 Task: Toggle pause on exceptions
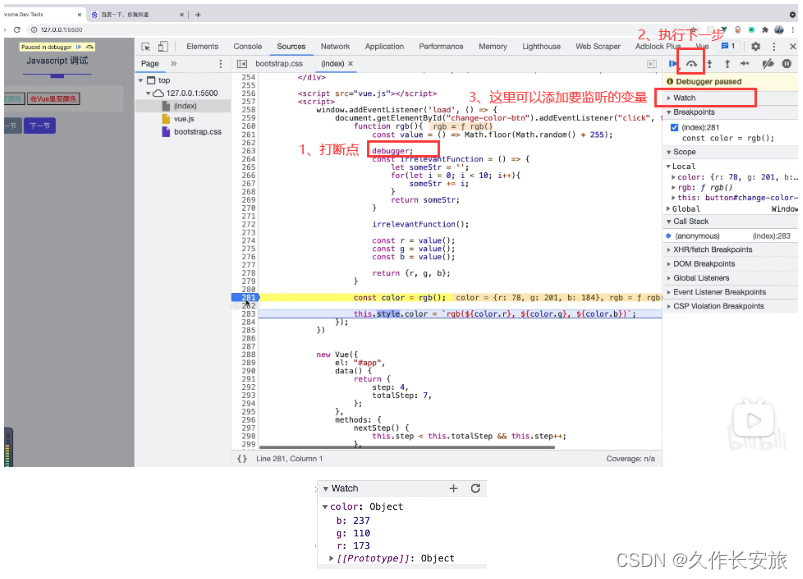tap(787, 63)
